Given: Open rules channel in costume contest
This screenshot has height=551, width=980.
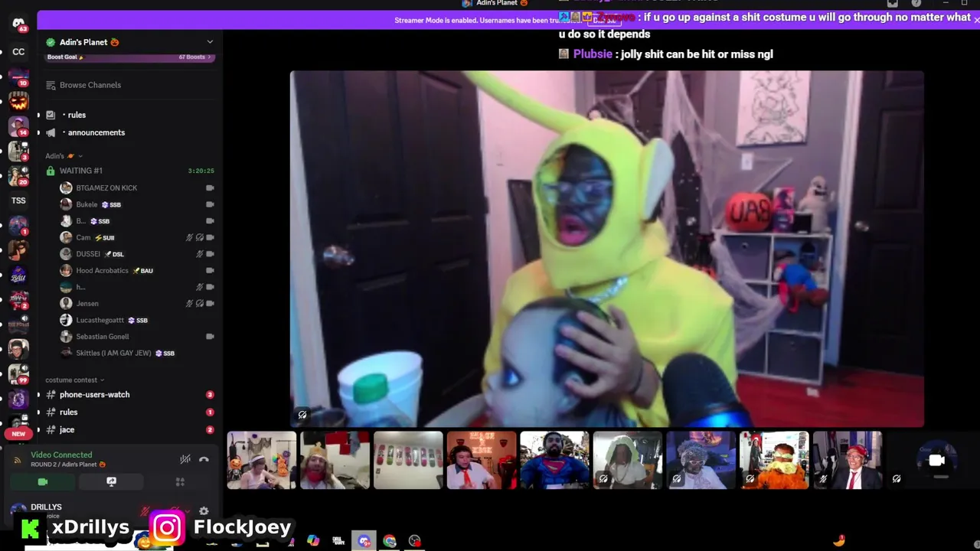Looking at the screenshot, I should pyautogui.click(x=69, y=412).
